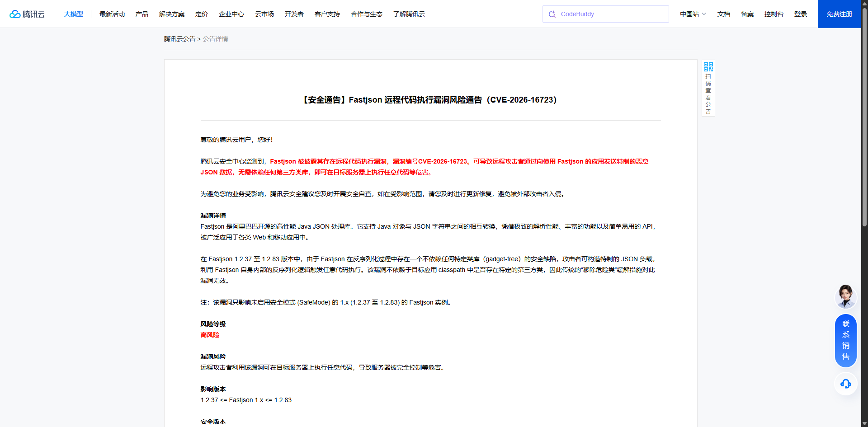Viewport: 868px width, 427px height.
Task: Open the 大模型 menu
Action: point(74,14)
